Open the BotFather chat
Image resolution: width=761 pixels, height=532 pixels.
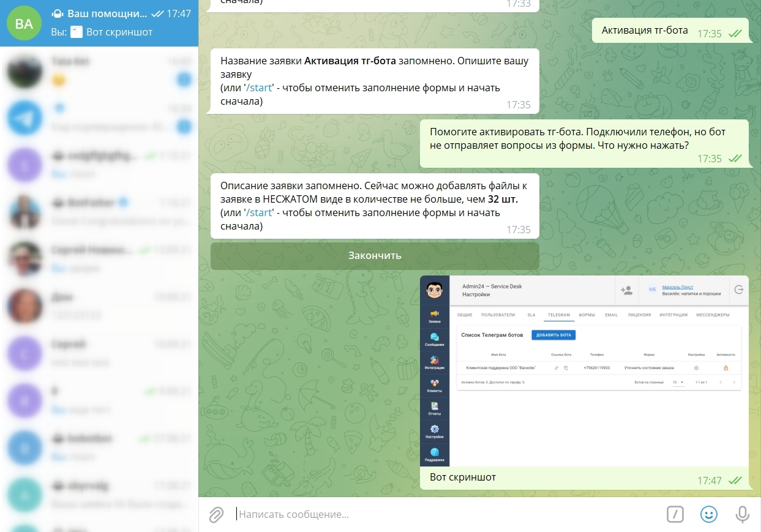(x=99, y=212)
